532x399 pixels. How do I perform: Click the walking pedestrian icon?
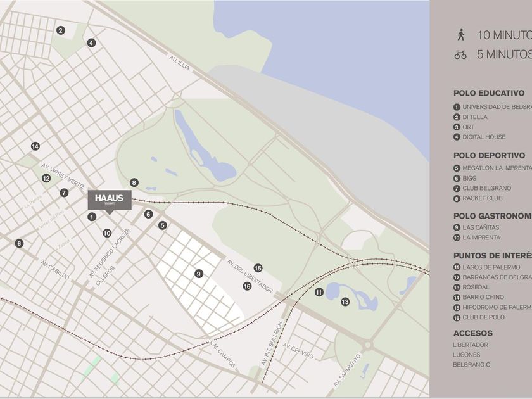click(x=461, y=35)
